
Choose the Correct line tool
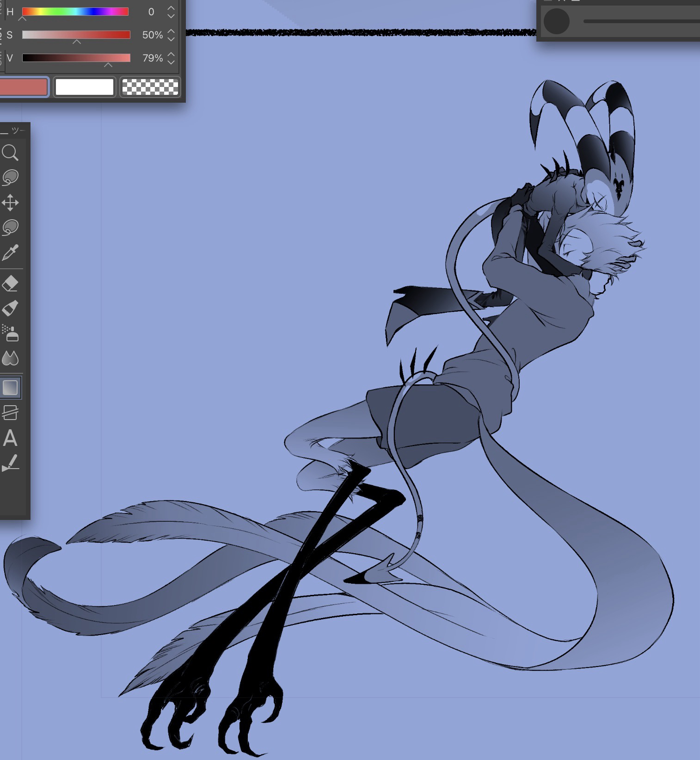coord(10,463)
